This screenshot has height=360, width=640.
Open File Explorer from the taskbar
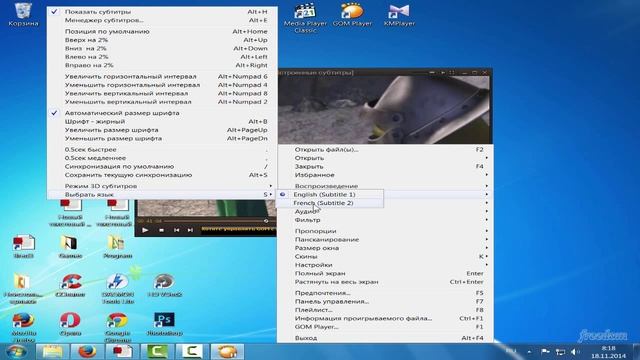53,351
